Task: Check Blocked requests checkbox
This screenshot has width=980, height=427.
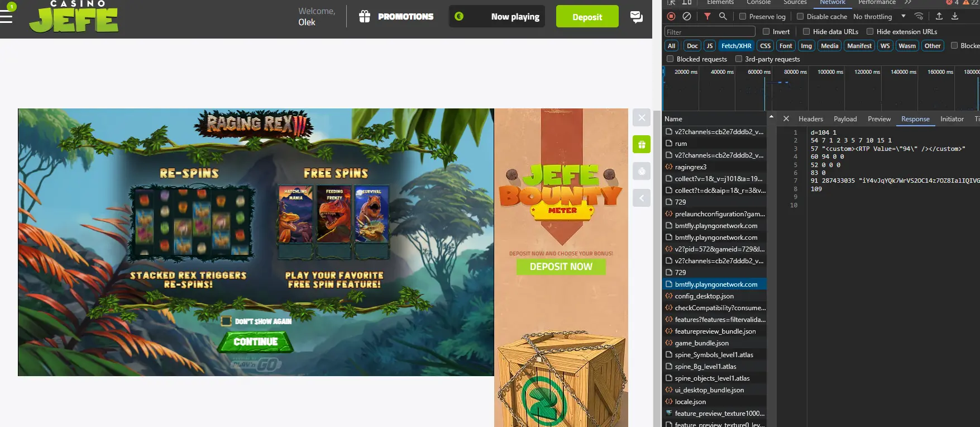Action: click(x=670, y=59)
